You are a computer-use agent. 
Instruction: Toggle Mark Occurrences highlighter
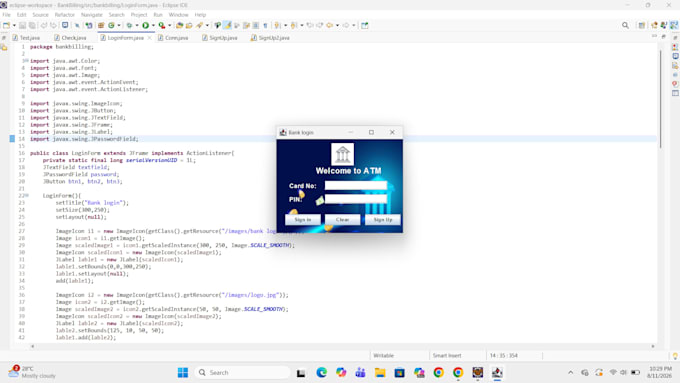(x=227, y=26)
